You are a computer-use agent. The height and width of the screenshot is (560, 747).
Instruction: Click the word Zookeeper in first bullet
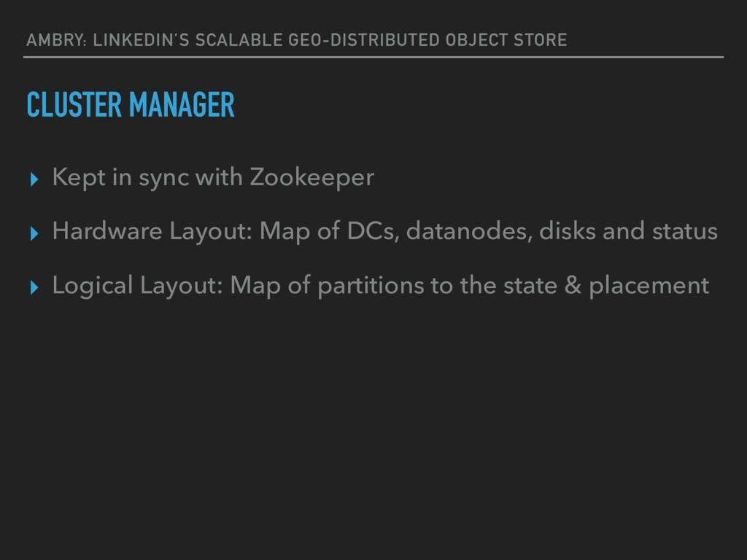tap(312, 178)
